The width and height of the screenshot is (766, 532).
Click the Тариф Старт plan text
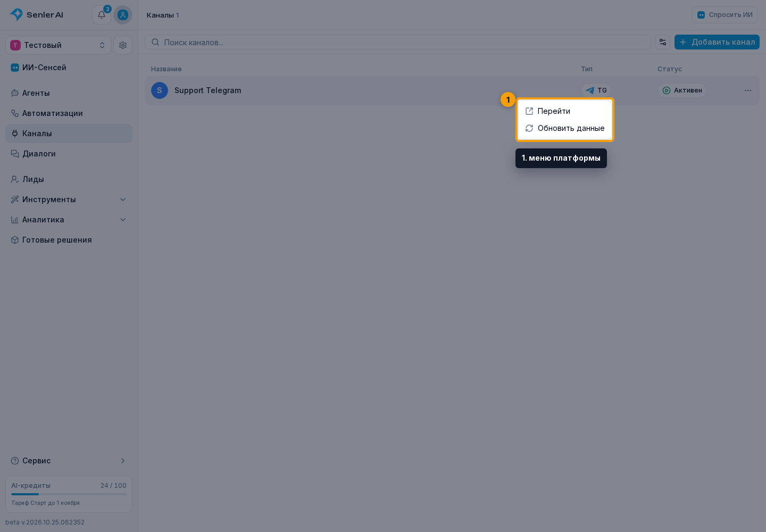click(46, 503)
